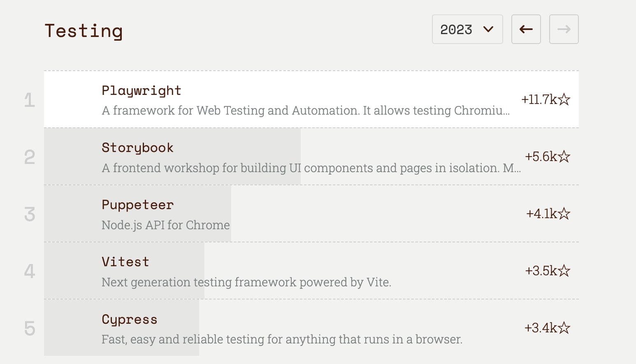This screenshot has width=636, height=364.
Task: Click the Testing section heading
Action: (84, 31)
